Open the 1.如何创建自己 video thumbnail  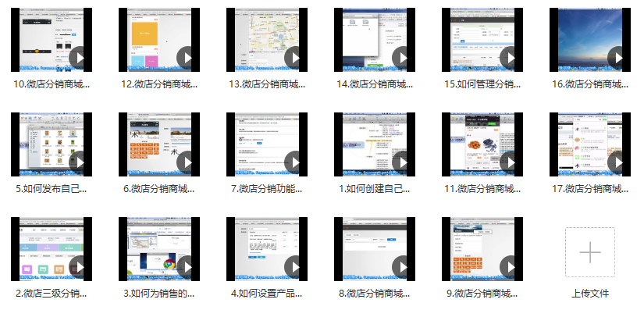[x=375, y=144]
